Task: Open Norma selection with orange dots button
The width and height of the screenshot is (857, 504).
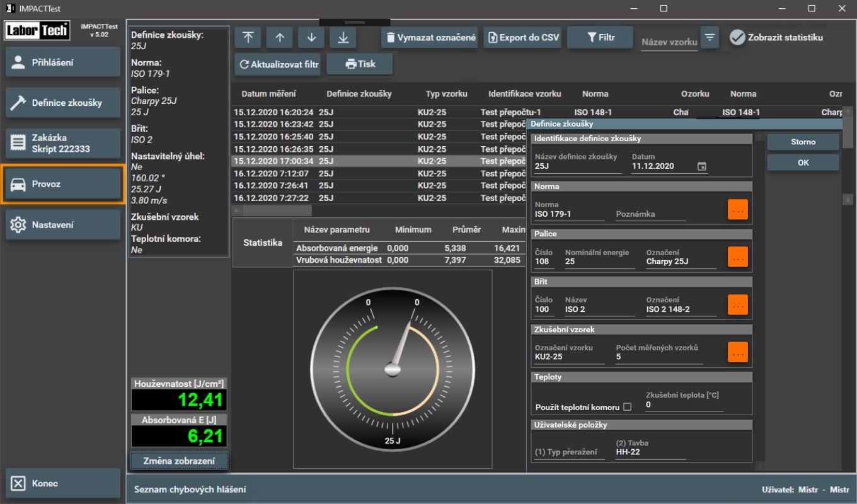Action: [x=738, y=210]
